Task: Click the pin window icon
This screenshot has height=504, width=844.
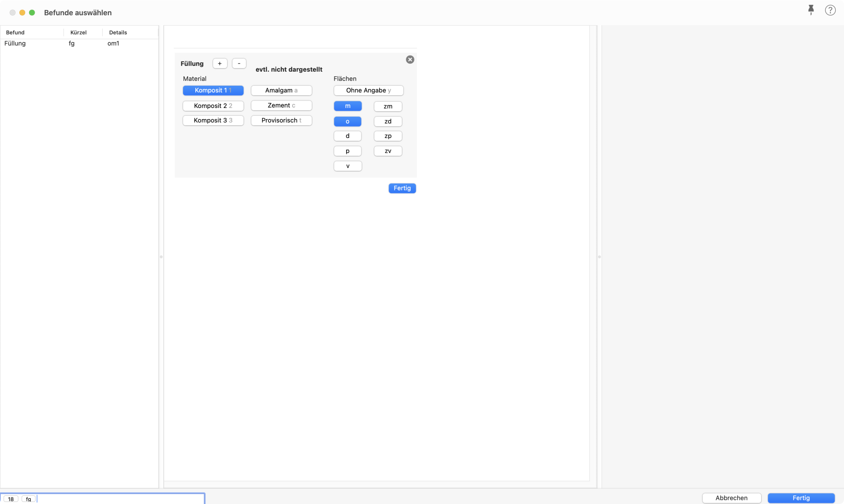Action: tap(811, 10)
